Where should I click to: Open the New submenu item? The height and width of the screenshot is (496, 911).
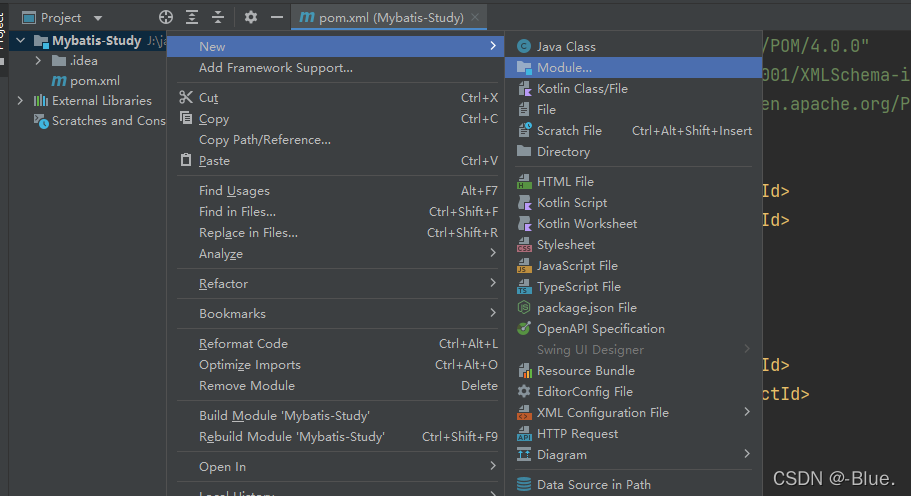point(336,46)
